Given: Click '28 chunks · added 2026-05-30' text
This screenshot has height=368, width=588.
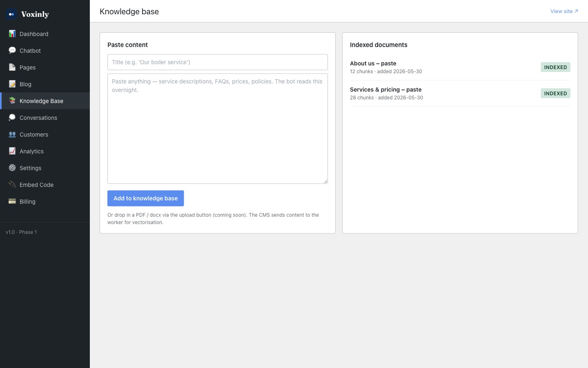Looking at the screenshot, I should click(386, 98).
